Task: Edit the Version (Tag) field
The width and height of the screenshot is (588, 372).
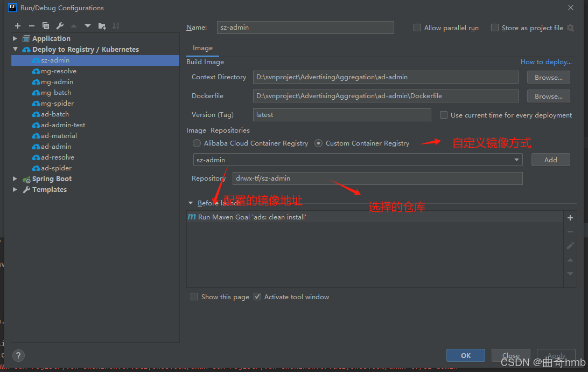Action: [342, 115]
